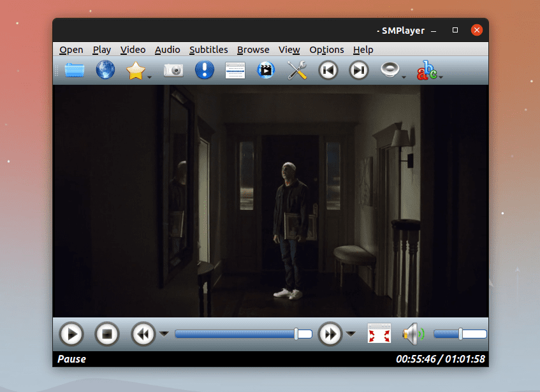Resume playback with the Play button
540x392 pixels.
click(x=71, y=334)
